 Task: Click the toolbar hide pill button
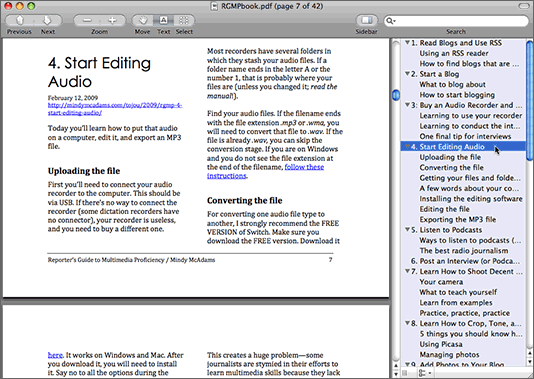tap(523, 6)
